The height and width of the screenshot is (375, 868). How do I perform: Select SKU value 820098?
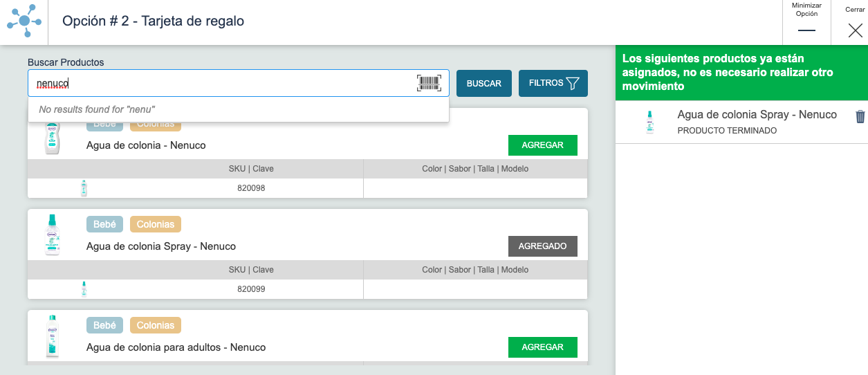pos(251,188)
